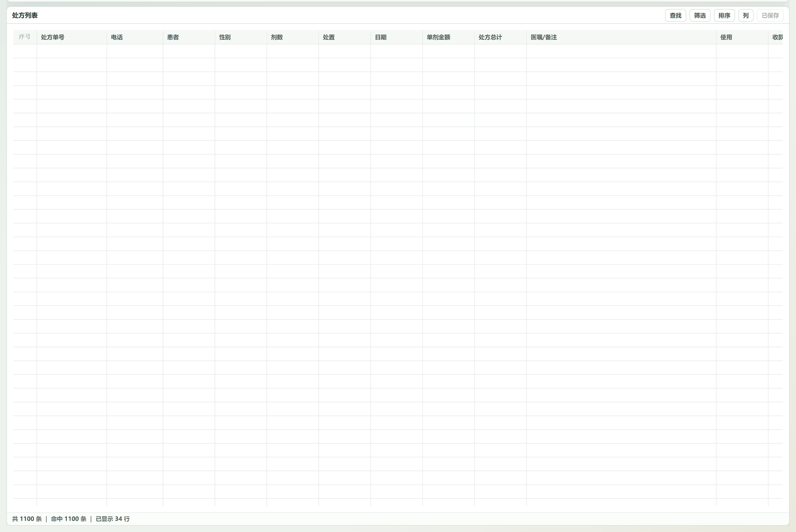This screenshot has height=532, width=796.
Task: Click the 处方列表 panel title
Action: (x=25, y=15)
